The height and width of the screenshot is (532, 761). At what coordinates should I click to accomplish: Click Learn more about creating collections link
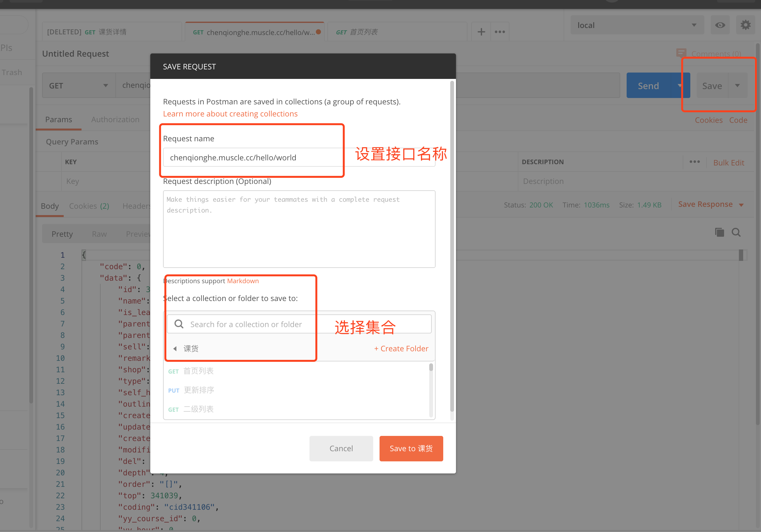230,113
